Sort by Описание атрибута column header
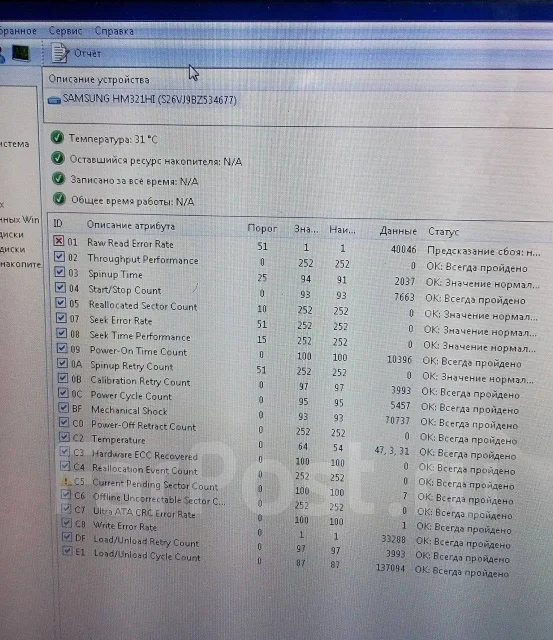Viewport: 553px width, 640px height. 131,225
